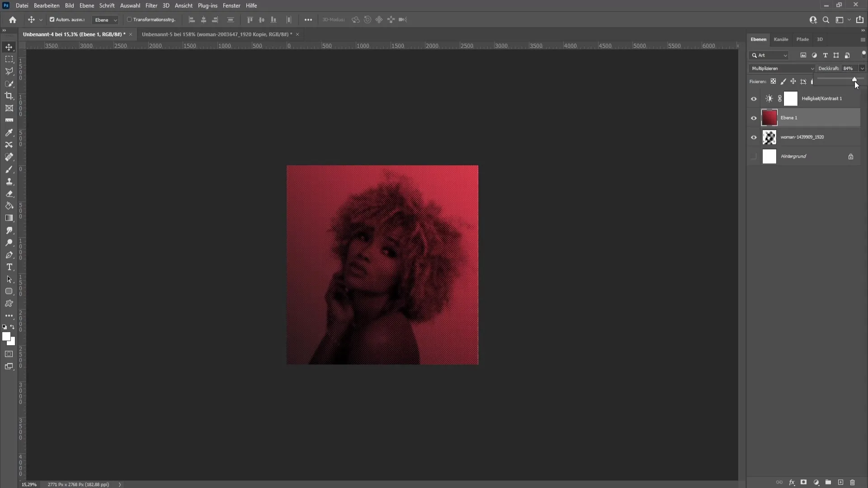Expand the Move tool preset arrow
868x488 pixels.
coord(41,20)
